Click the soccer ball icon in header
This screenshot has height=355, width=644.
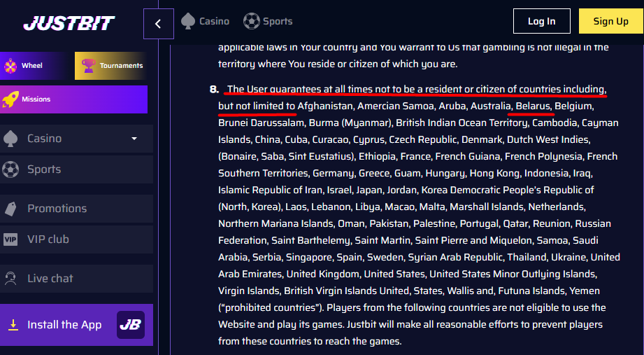[x=251, y=21]
